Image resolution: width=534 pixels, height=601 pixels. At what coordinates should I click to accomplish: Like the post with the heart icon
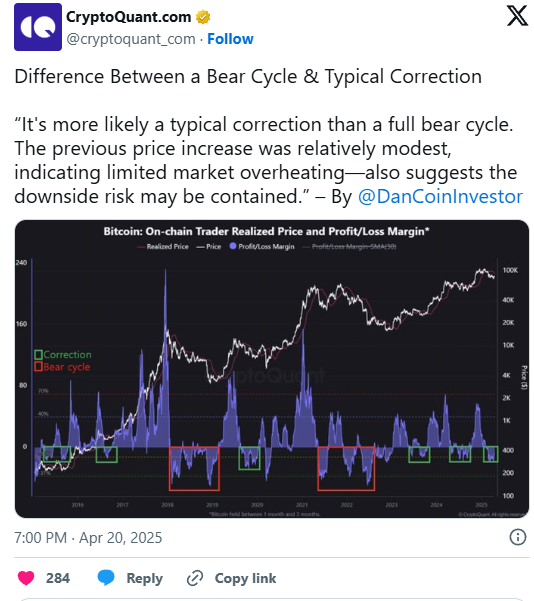click(x=26, y=578)
